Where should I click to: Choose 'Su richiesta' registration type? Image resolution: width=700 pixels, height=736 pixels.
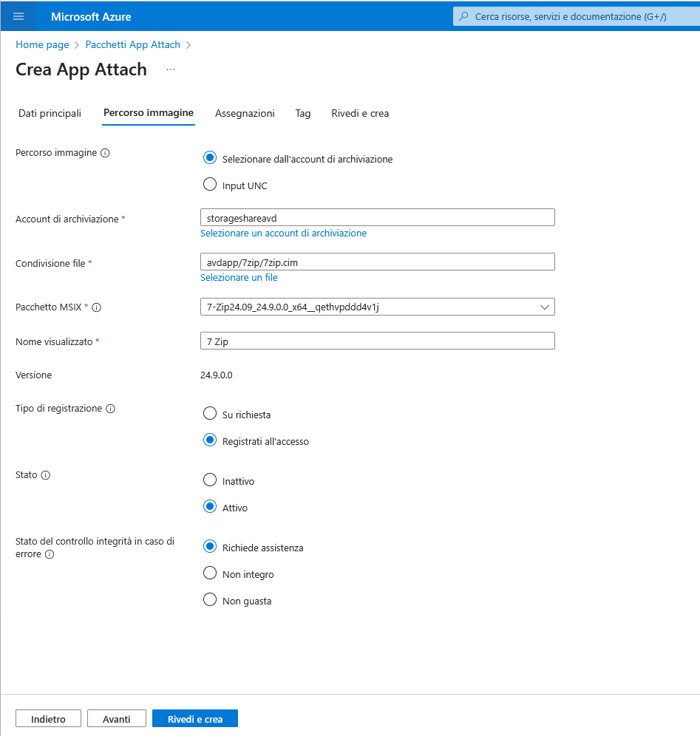point(210,413)
